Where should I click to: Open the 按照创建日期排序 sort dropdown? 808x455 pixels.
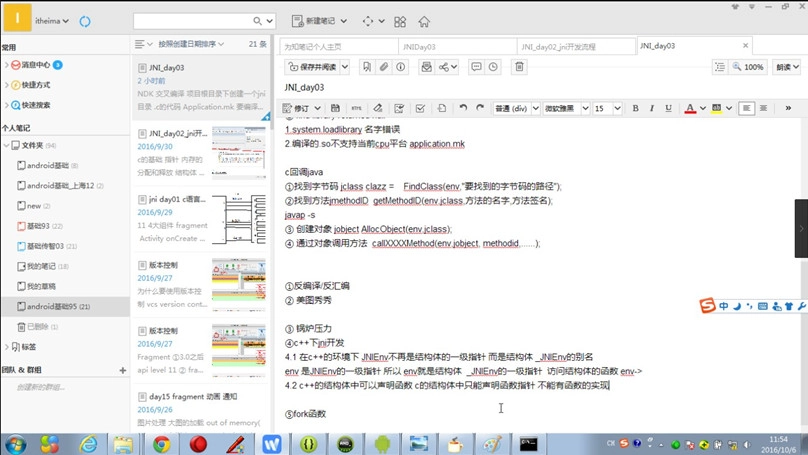[x=191, y=44]
